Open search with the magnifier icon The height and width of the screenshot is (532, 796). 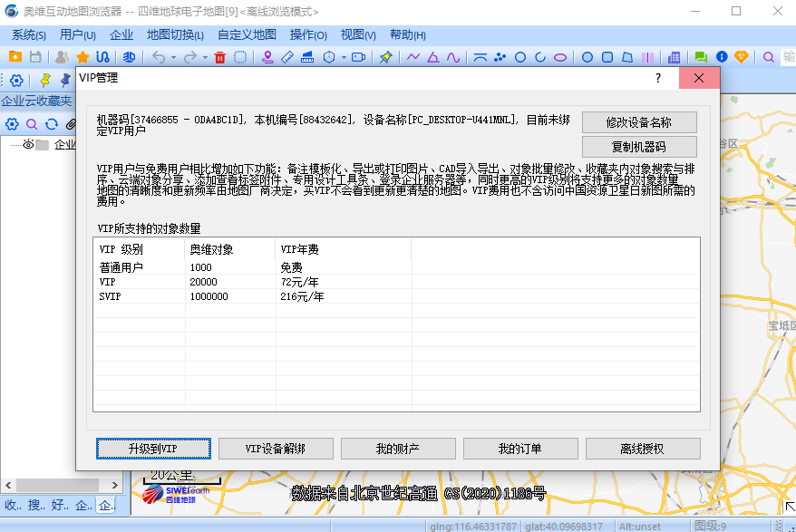pos(769,56)
